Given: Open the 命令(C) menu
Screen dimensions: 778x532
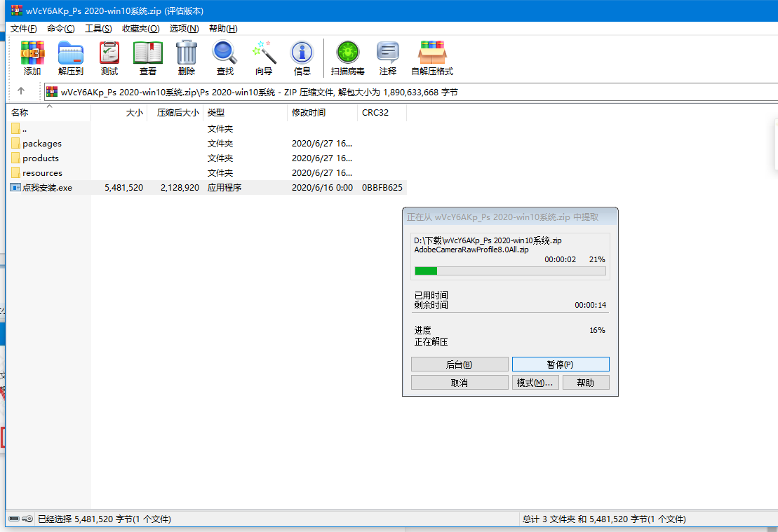Looking at the screenshot, I should point(60,29).
